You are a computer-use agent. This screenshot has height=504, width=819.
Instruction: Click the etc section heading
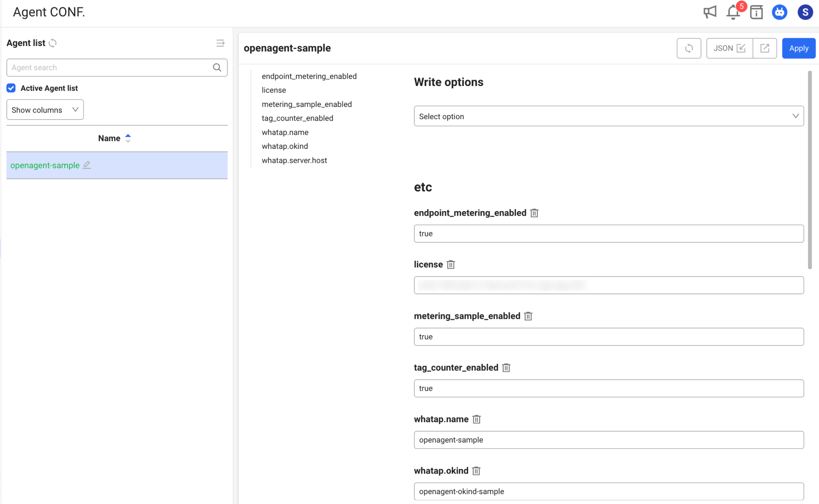(x=423, y=187)
